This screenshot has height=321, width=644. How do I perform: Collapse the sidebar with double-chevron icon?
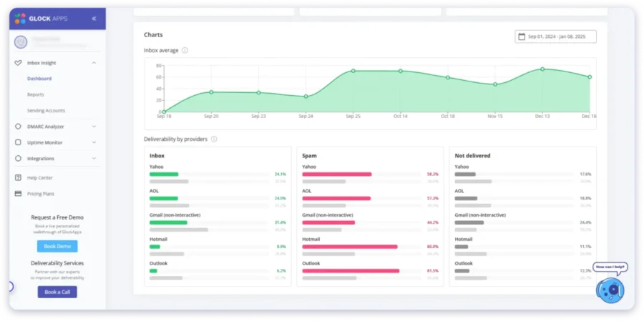(94, 18)
